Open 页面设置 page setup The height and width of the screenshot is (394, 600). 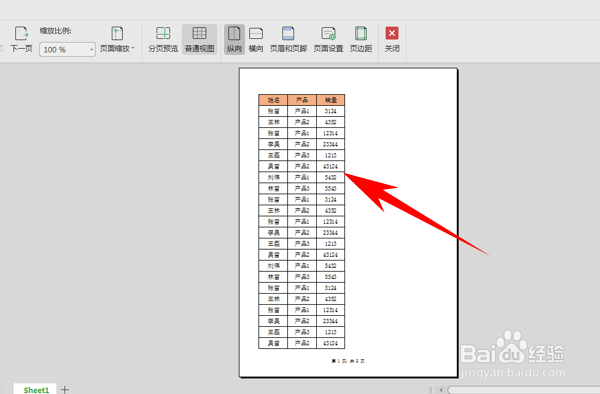328,39
